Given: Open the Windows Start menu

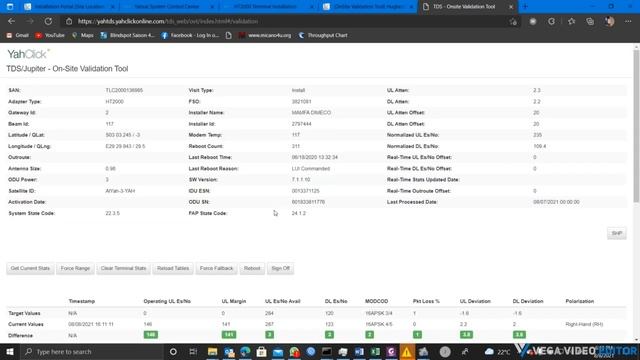Looking at the screenshot, I should [9, 352].
